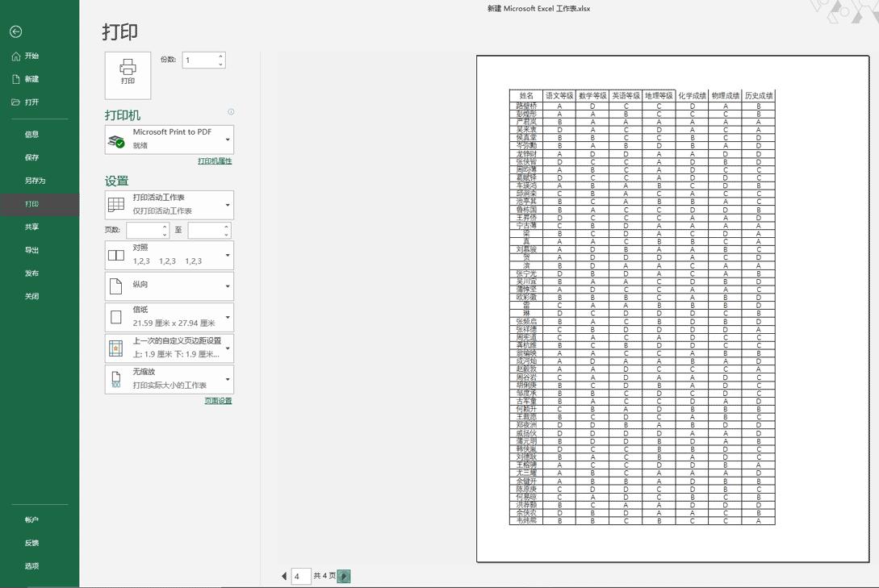The width and height of the screenshot is (879, 588).
Task: Click the large 打印 printer button
Action: pyautogui.click(x=128, y=72)
